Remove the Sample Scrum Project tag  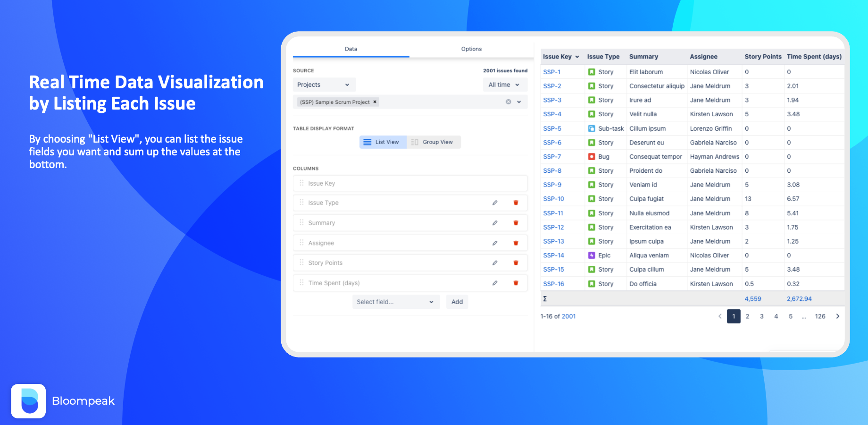pos(375,102)
